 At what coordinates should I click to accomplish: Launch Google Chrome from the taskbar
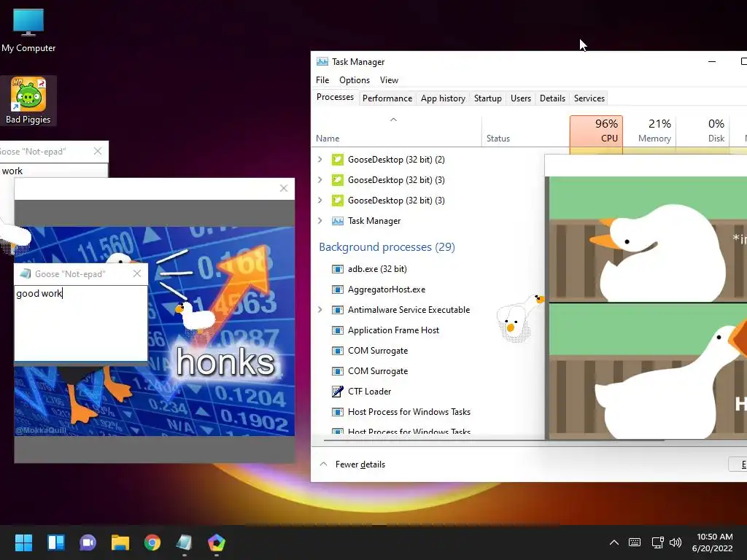click(x=152, y=542)
